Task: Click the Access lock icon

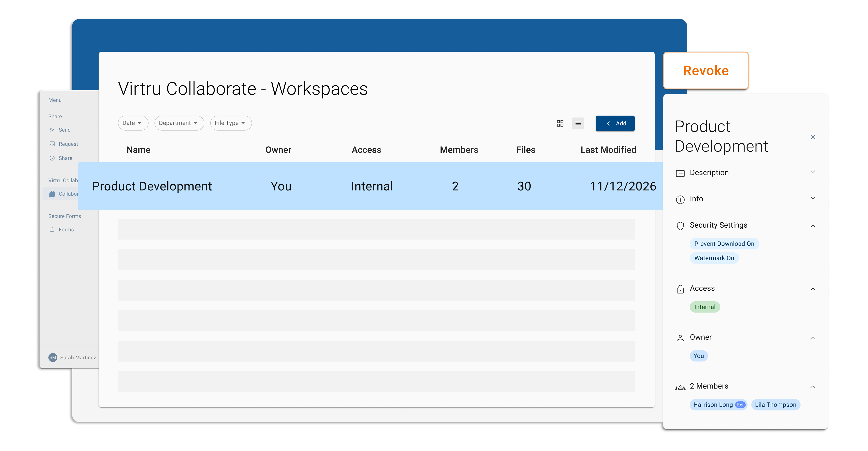Action: pyautogui.click(x=680, y=289)
